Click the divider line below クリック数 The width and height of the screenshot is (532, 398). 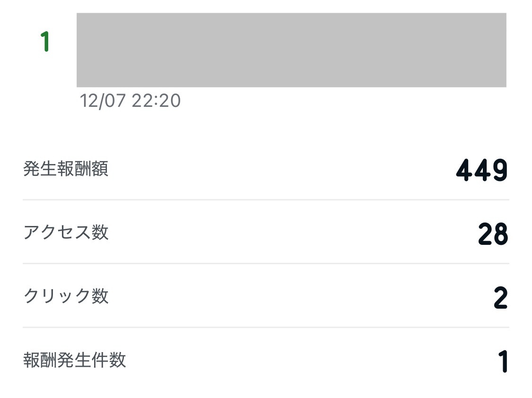tap(266, 327)
